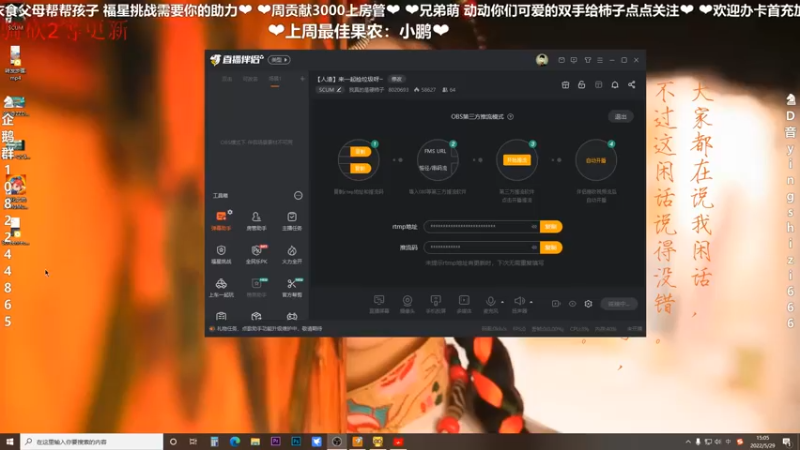Viewport: 800px width, 450px height.
Task: Toggle the preview eye icon in bottom bar
Action: [572, 304]
